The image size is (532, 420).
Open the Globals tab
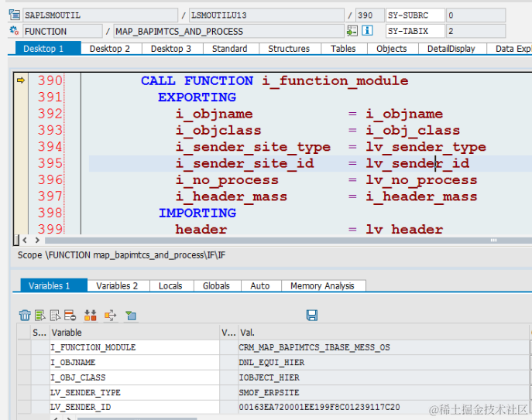click(217, 285)
